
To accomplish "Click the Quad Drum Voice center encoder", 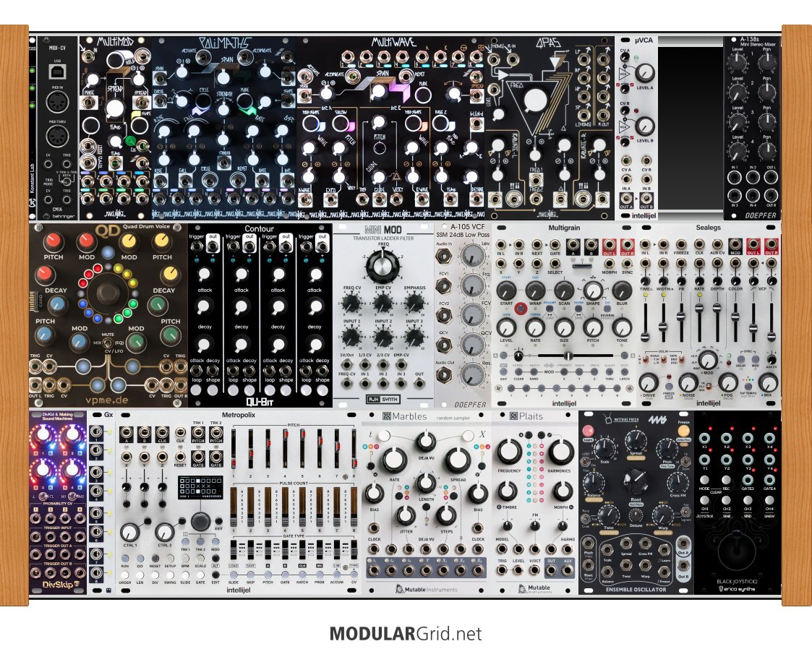I will pyautogui.click(x=108, y=293).
